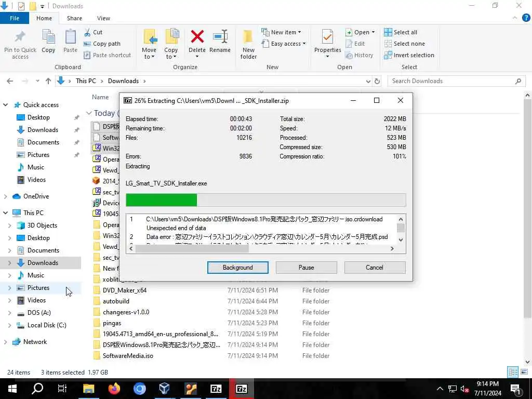Click Pin to Quick access icon
The height and width of the screenshot is (399, 532).
tap(20, 37)
